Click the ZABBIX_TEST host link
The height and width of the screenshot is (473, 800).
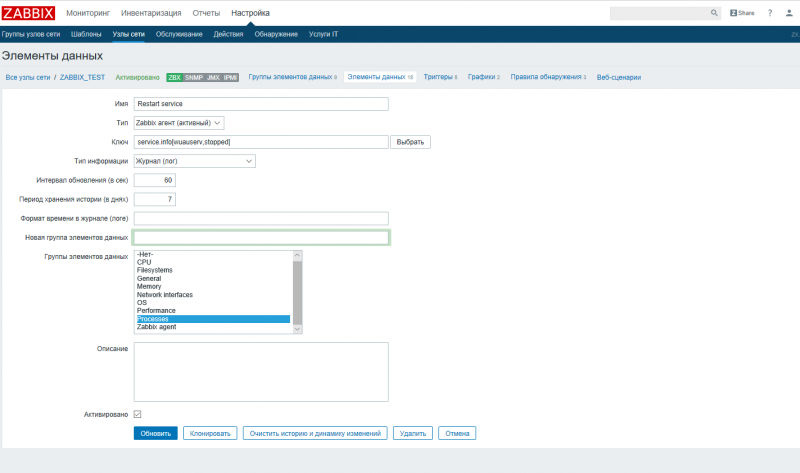pyautogui.click(x=82, y=78)
